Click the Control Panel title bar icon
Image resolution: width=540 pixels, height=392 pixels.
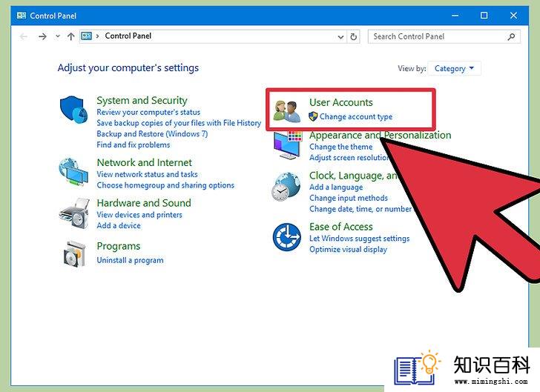click(x=22, y=16)
